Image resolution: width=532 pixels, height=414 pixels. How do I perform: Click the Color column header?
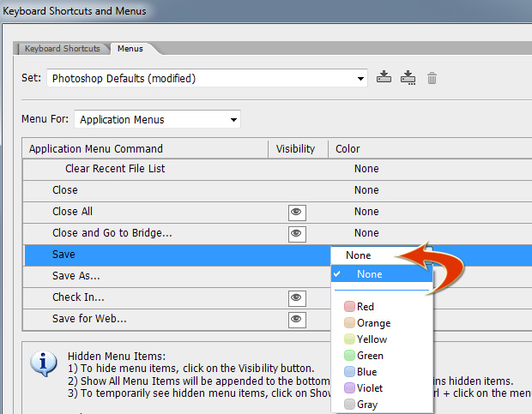[x=430, y=149]
